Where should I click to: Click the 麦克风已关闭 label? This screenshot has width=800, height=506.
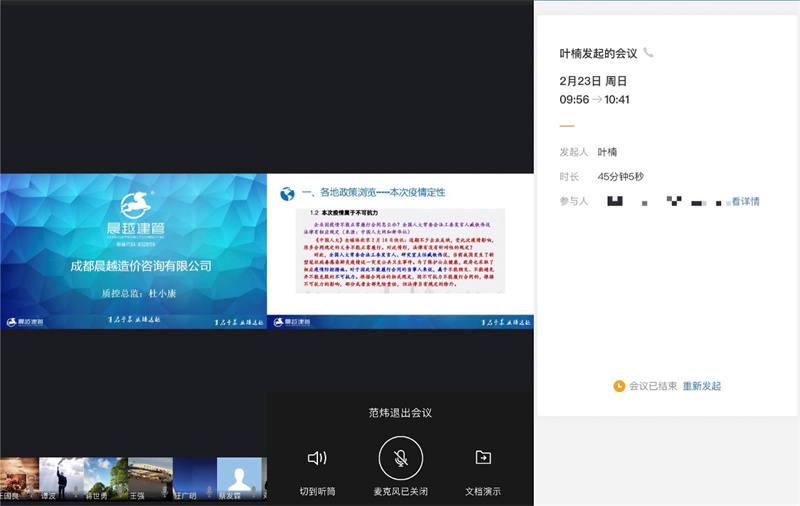coord(400,491)
